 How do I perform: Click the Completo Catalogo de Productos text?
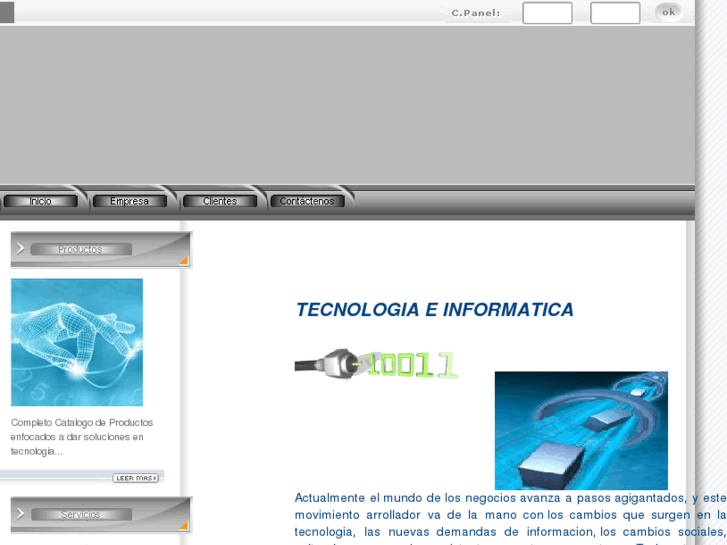(82, 436)
